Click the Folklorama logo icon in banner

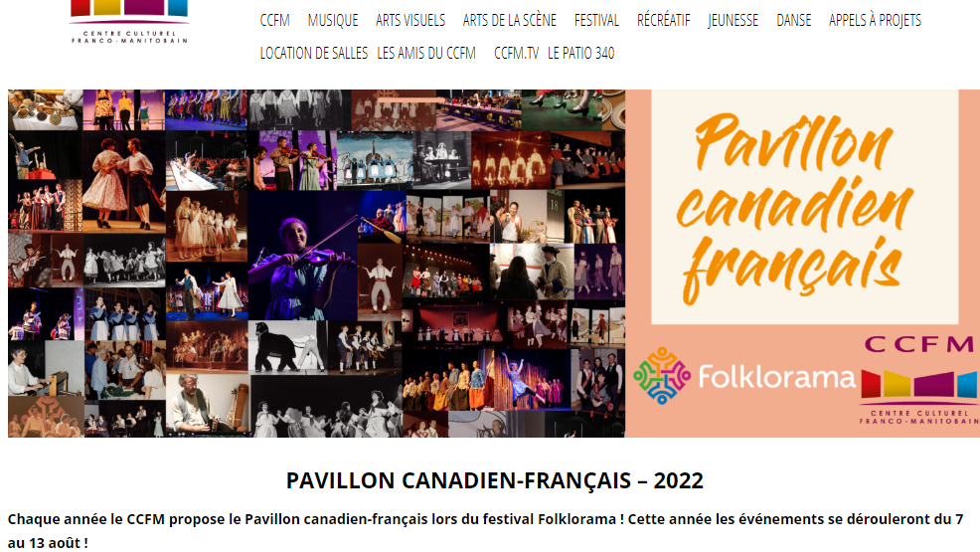(661, 376)
